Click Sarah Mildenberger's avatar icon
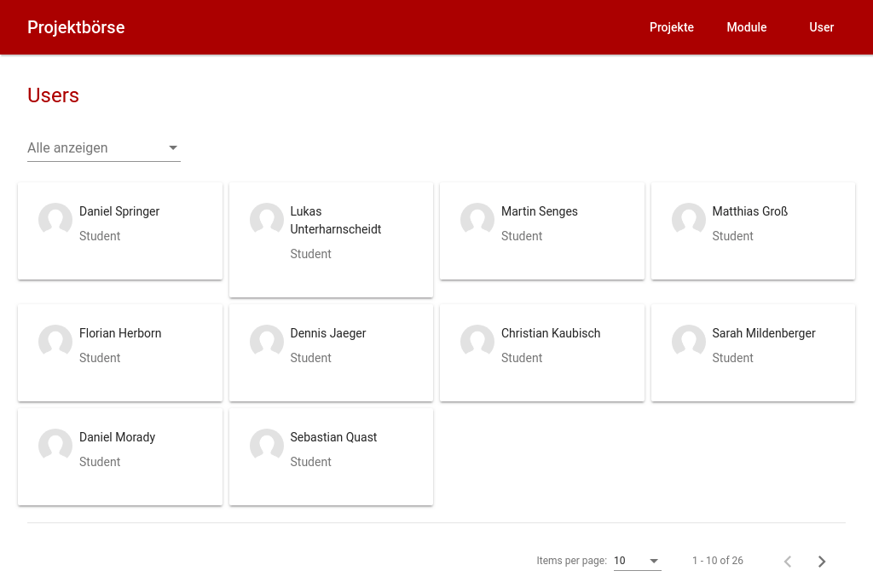 pyautogui.click(x=688, y=342)
